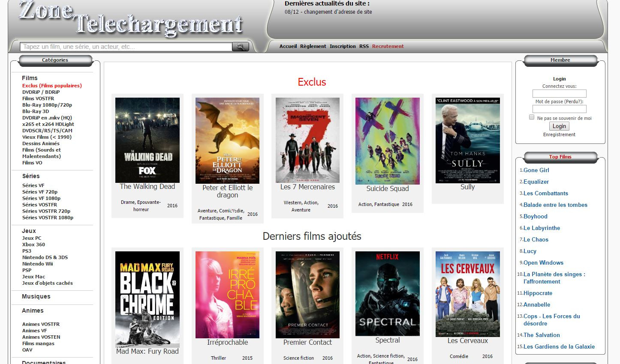
Task: Open Séries VOSTFR 1080p category
Action: 48,218
